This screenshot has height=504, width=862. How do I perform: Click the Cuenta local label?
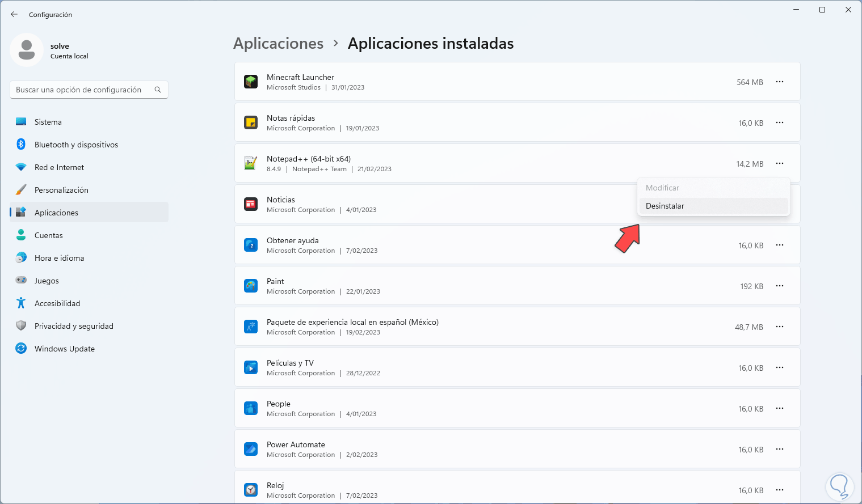[69, 56]
